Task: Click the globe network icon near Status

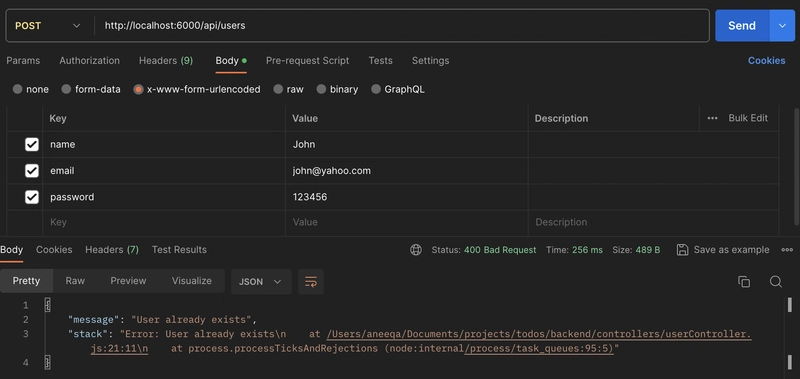Action: tap(416, 250)
